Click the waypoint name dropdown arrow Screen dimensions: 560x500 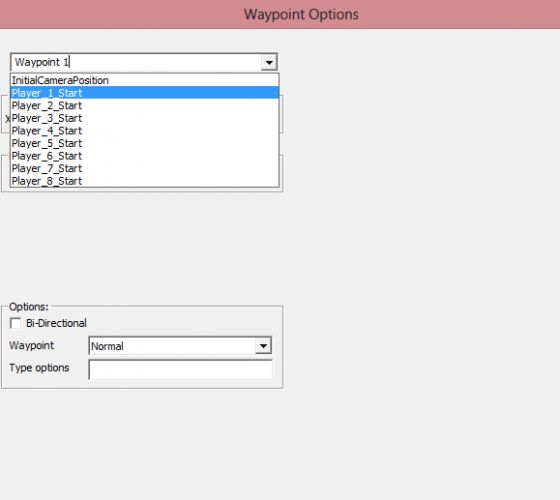269,62
